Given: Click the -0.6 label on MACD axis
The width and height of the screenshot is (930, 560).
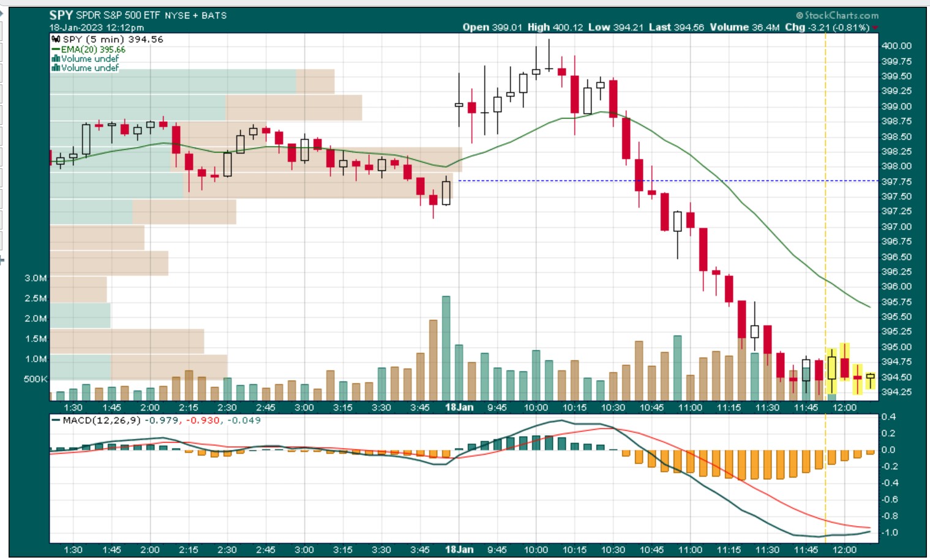Looking at the screenshot, I should click(x=890, y=499).
